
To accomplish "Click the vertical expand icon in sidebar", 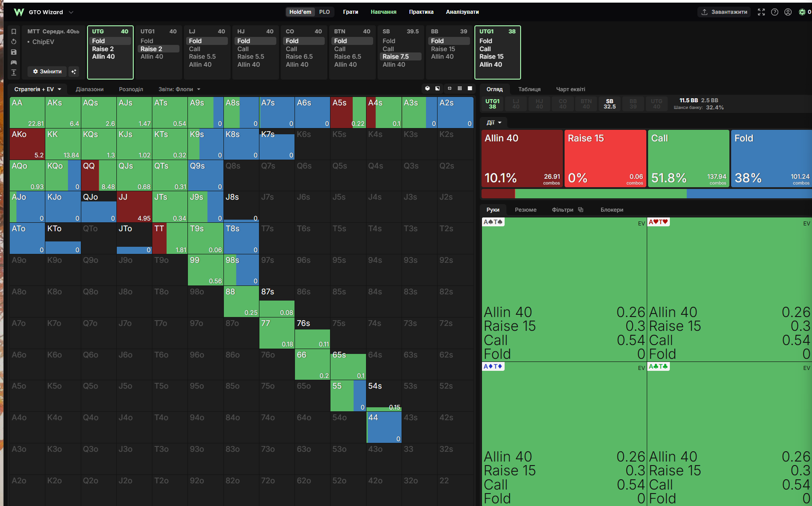I will click(14, 72).
